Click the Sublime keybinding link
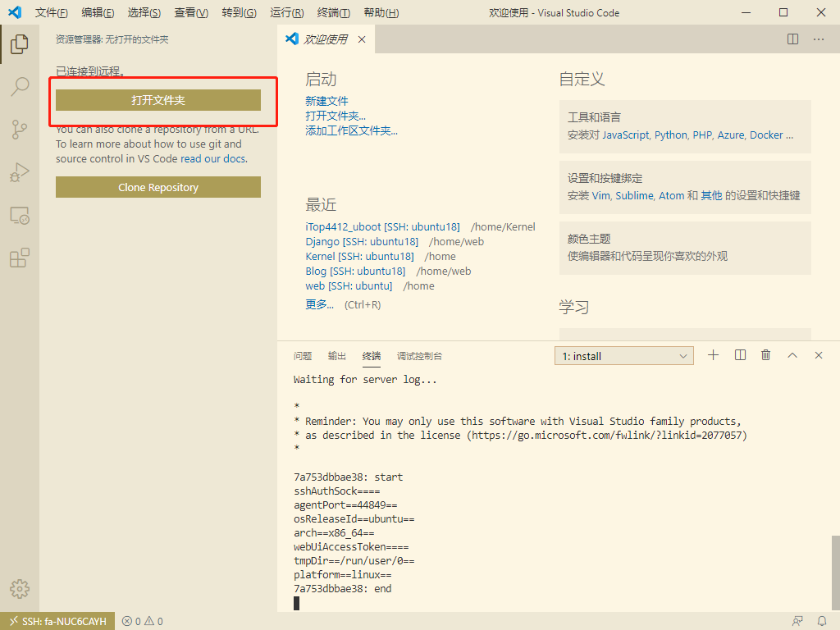840x630 pixels. click(x=634, y=195)
